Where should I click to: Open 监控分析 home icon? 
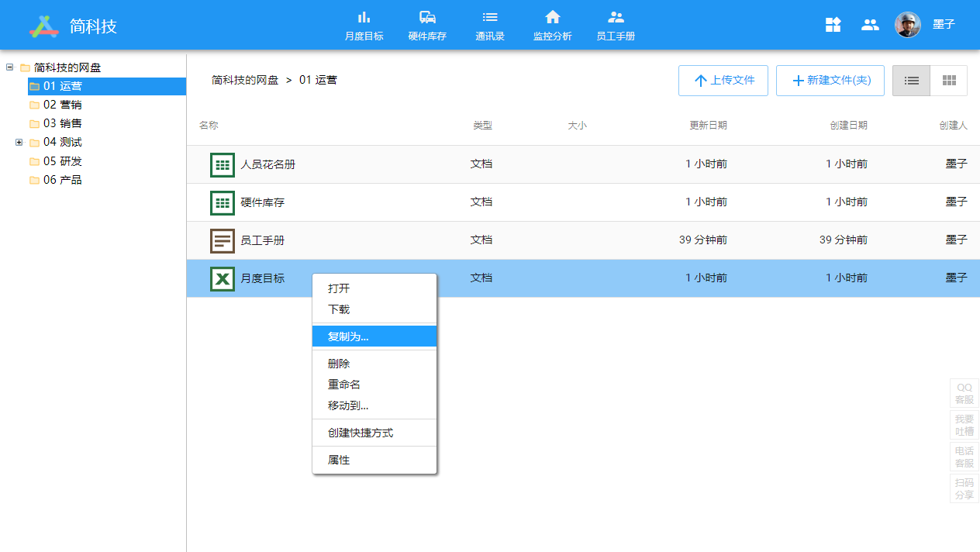(x=552, y=18)
